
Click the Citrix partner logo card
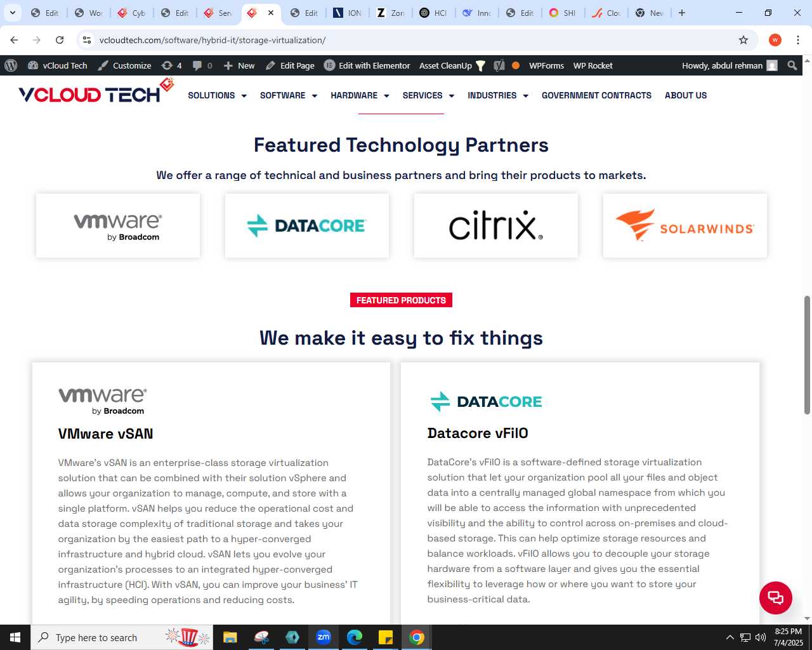point(496,226)
